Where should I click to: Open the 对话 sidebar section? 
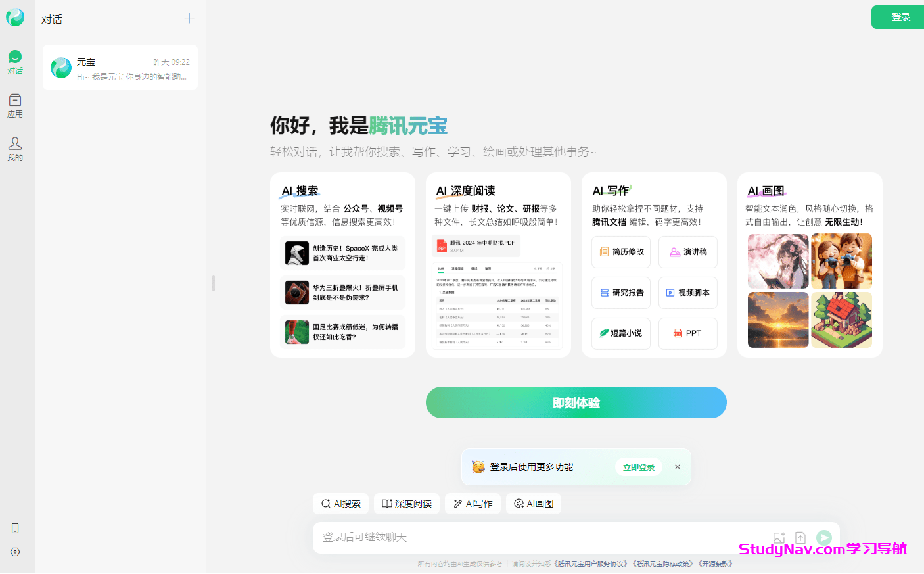tap(15, 62)
